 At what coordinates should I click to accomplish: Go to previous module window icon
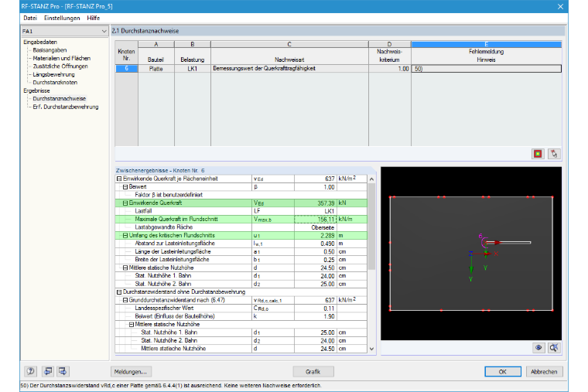click(48, 371)
